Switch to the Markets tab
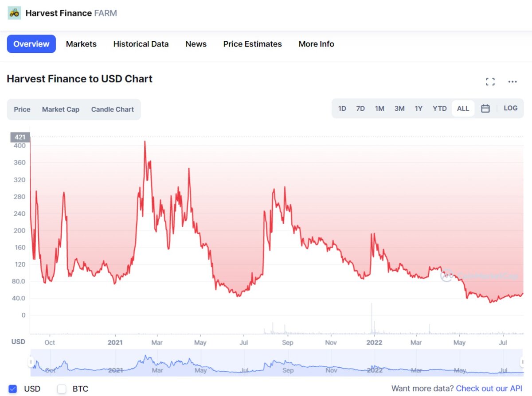The width and height of the screenshot is (532, 396). click(81, 44)
